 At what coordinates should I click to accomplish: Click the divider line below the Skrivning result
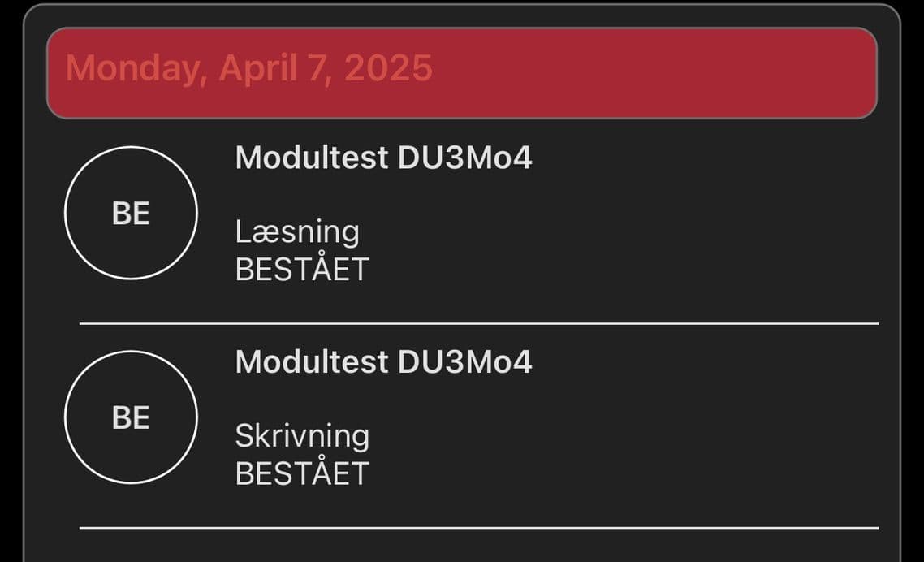coord(479,528)
